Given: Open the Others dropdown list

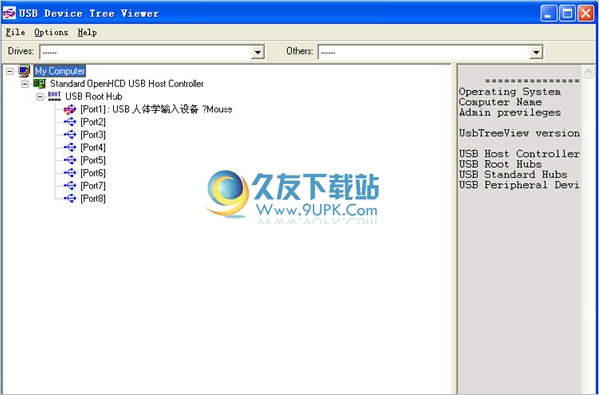Looking at the screenshot, I should pos(536,52).
